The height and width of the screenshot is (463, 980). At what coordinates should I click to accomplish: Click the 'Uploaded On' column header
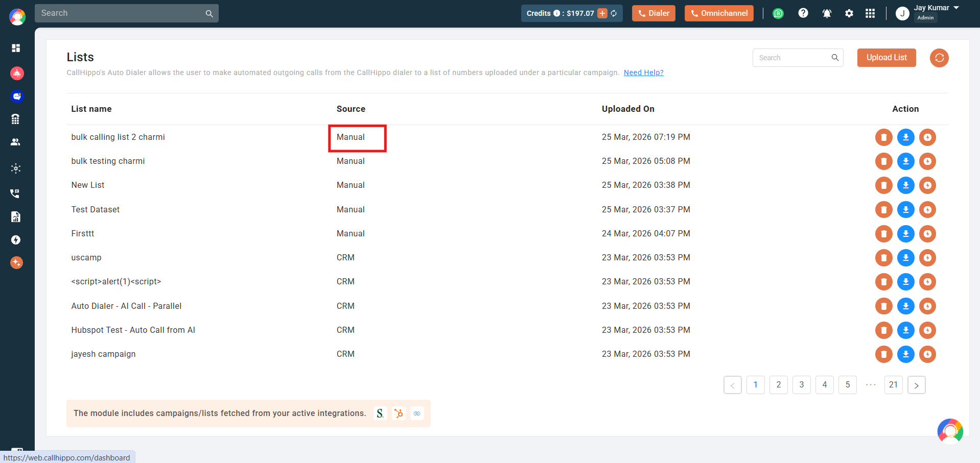(x=628, y=109)
